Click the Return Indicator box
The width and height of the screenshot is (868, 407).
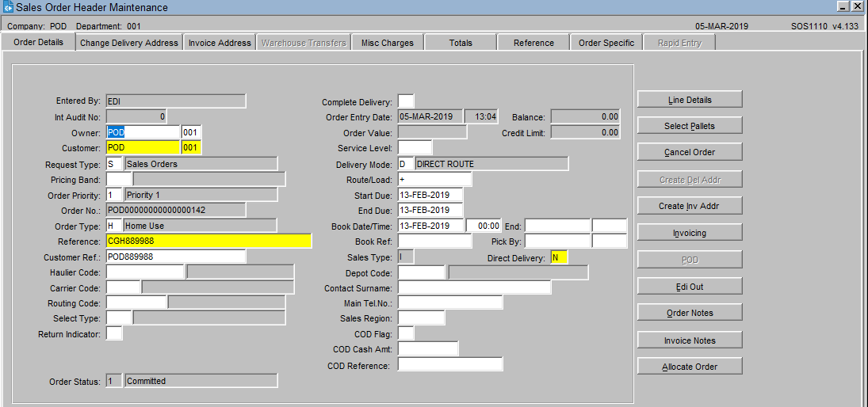[114, 333]
